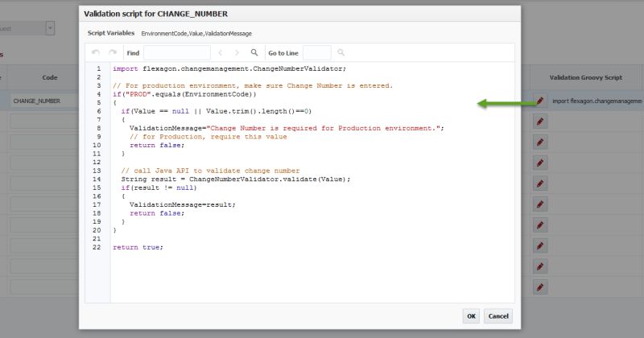Click line number 12 in gutter
This screenshot has height=338, width=644.
97,163
